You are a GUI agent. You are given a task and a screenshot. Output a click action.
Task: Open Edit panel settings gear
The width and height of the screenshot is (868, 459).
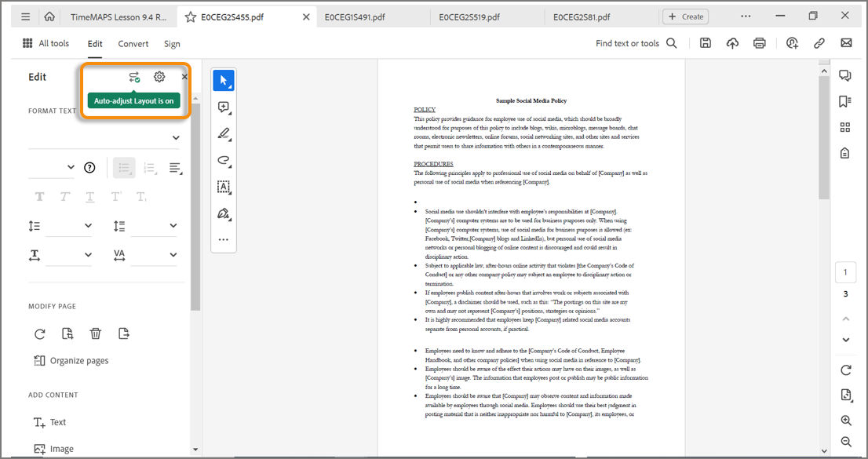point(159,77)
